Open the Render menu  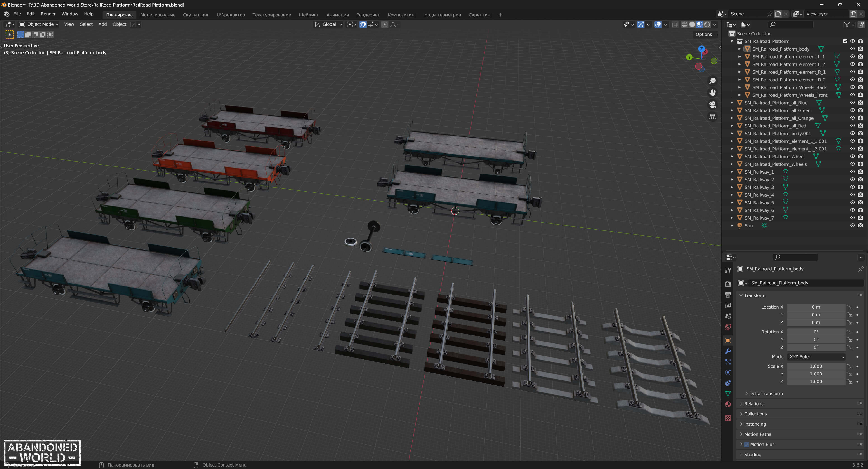(x=48, y=14)
